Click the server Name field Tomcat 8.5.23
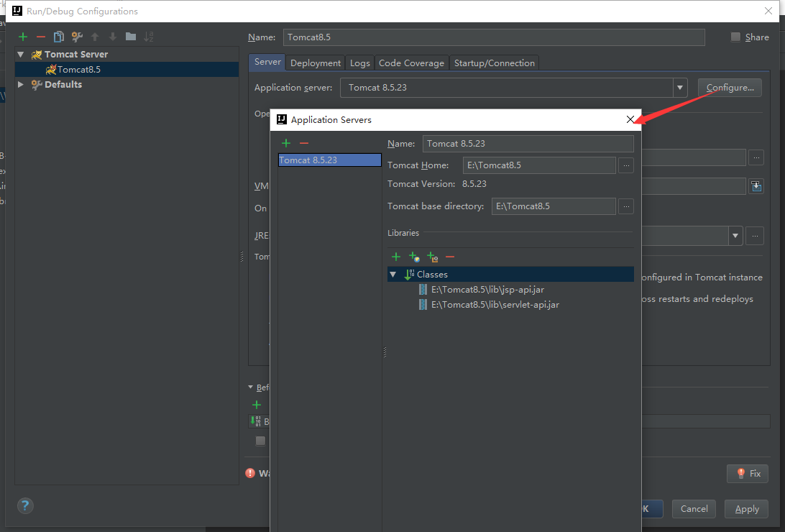The height and width of the screenshot is (532, 785). tap(528, 144)
